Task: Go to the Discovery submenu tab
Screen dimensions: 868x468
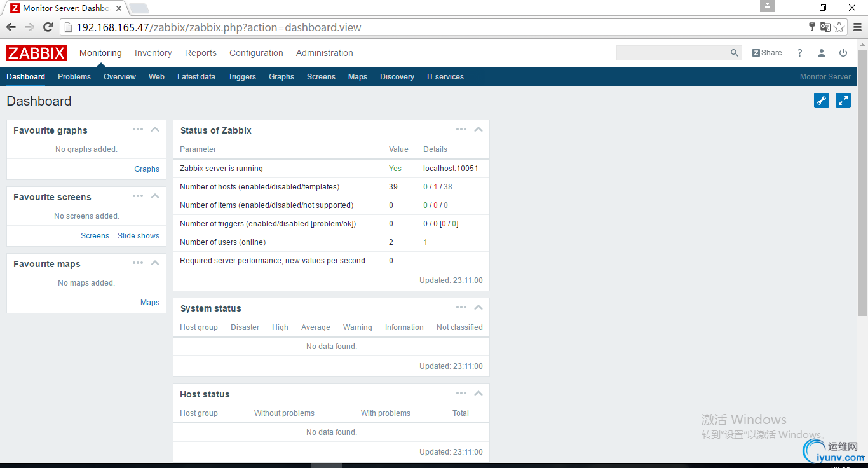Action: (397, 77)
